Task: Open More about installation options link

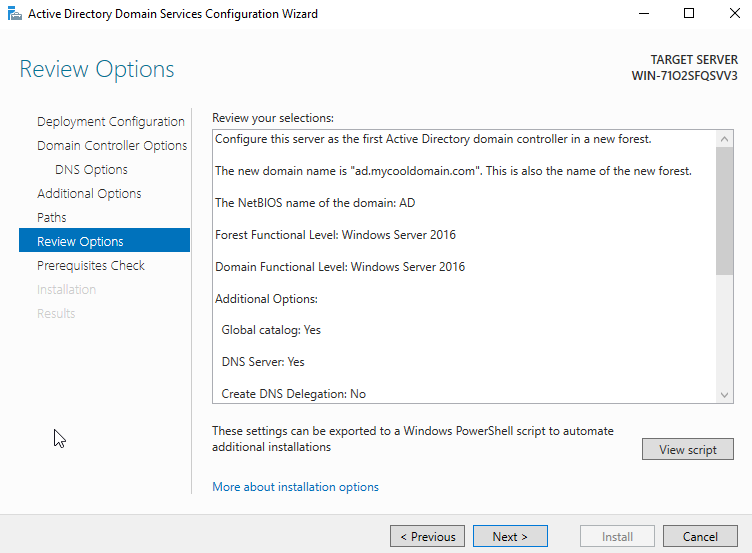Action: point(295,487)
